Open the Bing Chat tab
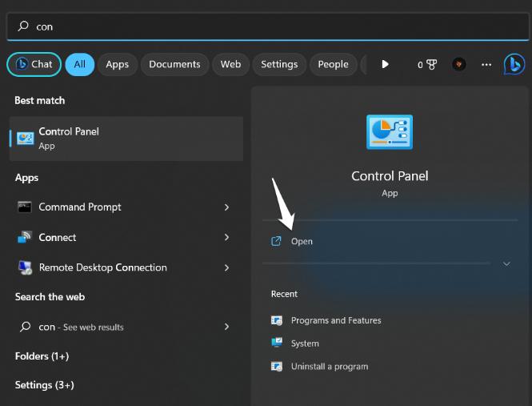532x406 pixels. [x=34, y=64]
